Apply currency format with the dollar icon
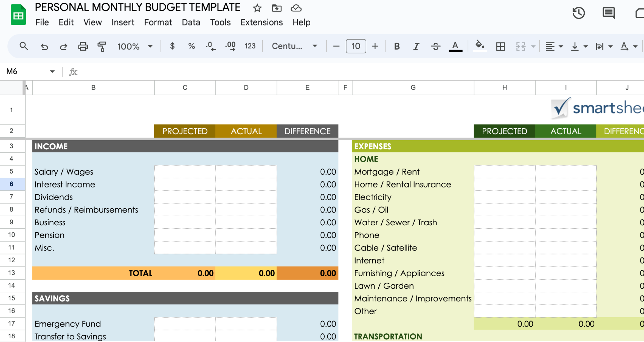This screenshot has width=644, height=342. pyautogui.click(x=172, y=46)
